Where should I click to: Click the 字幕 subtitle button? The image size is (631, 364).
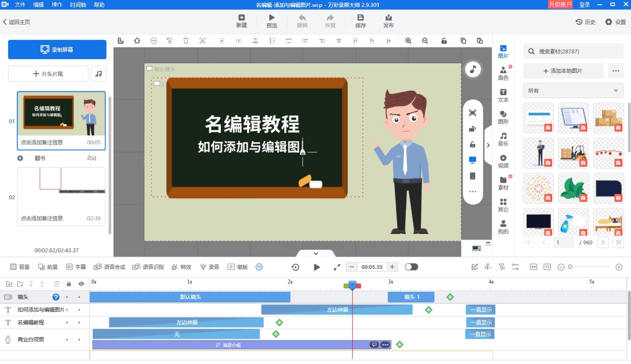[76, 267]
